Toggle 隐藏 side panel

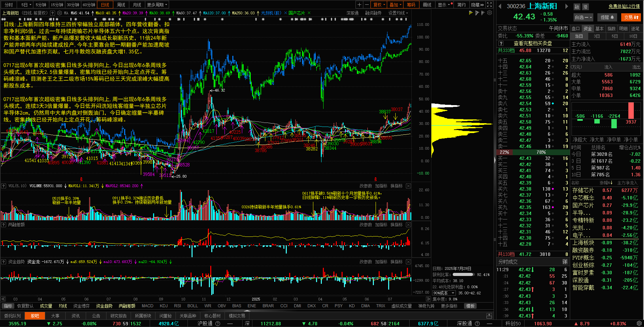tap(477, 5)
